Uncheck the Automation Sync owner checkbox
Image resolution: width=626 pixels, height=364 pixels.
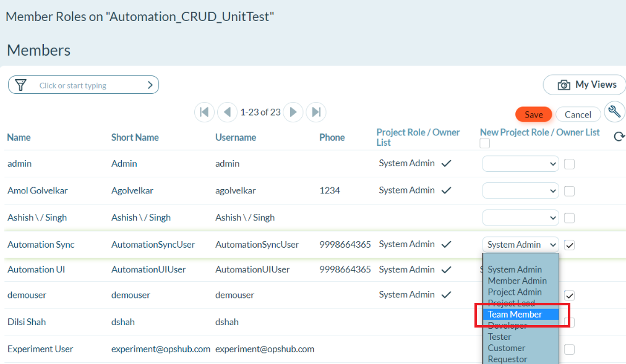coord(569,245)
